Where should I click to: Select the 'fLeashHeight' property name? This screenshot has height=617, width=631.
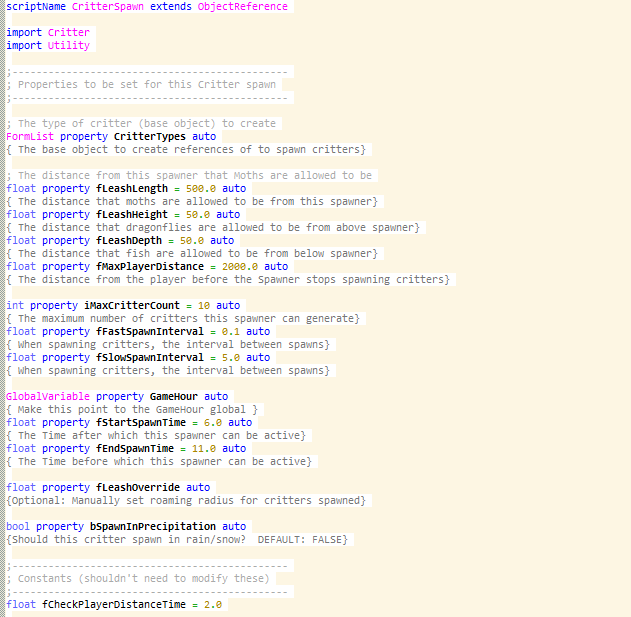pyautogui.click(x=132, y=215)
